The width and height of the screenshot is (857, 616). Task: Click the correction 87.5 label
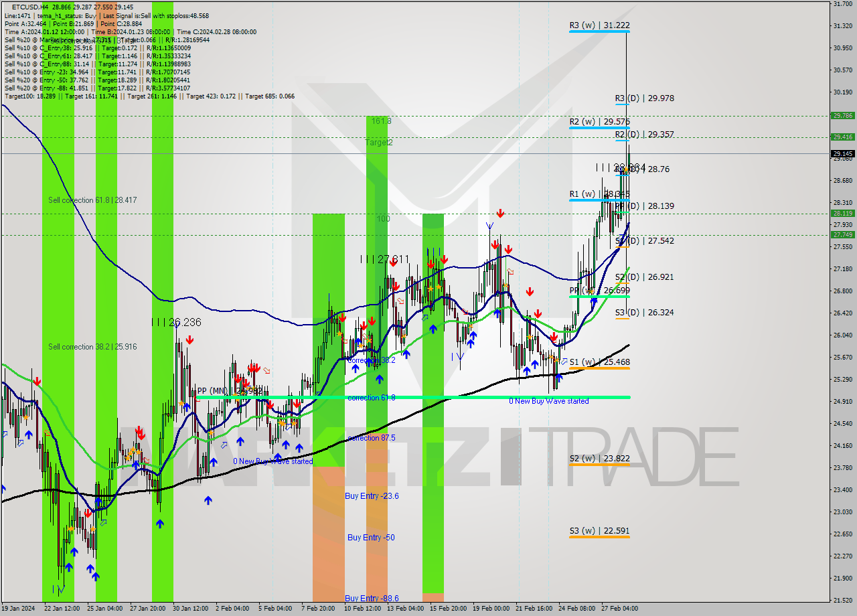click(x=372, y=438)
